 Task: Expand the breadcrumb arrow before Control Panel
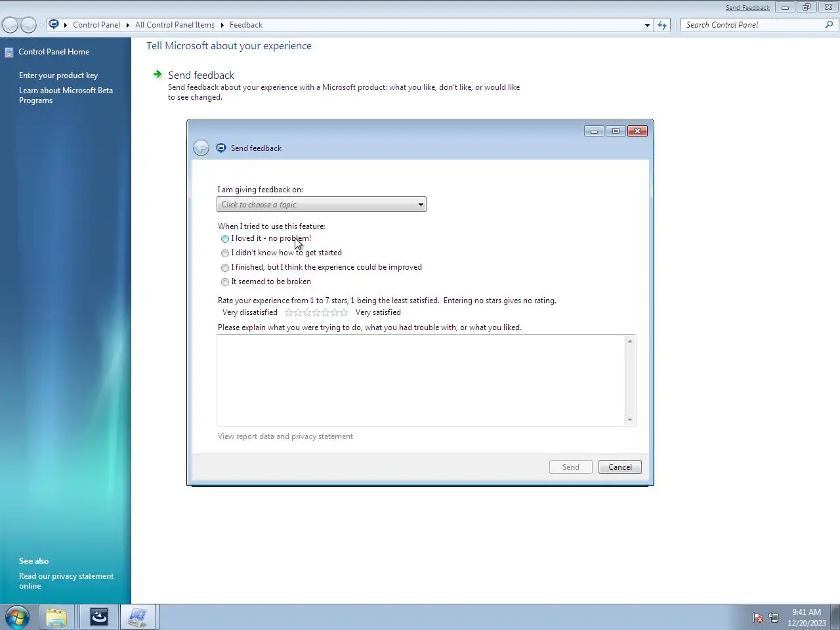(x=65, y=25)
